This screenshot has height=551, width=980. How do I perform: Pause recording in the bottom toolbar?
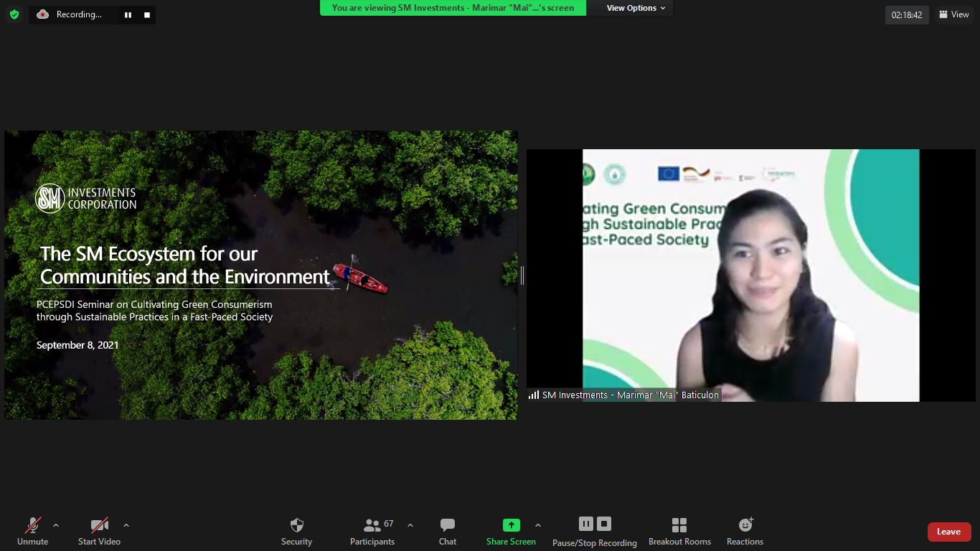coord(586,524)
